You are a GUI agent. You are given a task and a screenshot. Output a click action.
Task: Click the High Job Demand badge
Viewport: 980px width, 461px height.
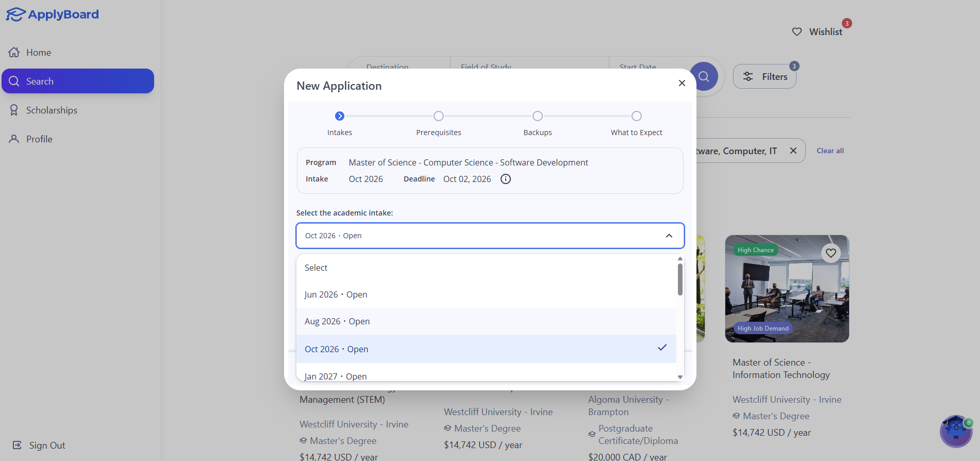coord(763,328)
